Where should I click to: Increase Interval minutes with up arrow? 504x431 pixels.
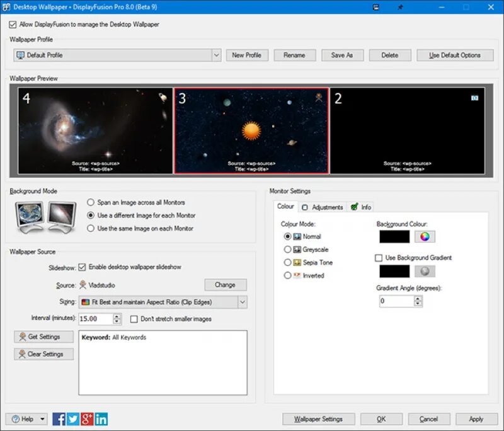click(x=117, y=316)
